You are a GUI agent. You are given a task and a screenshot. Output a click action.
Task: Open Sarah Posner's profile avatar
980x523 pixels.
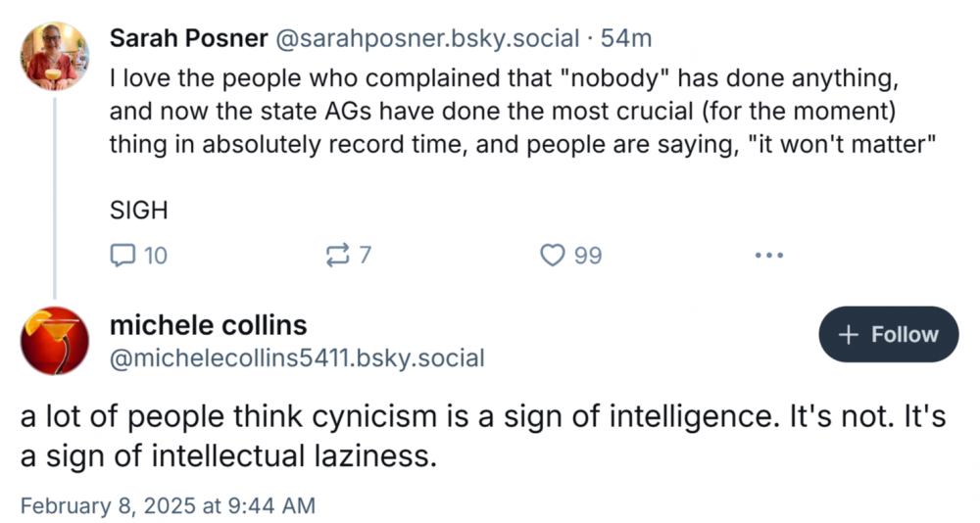click(x=54, y=56)
